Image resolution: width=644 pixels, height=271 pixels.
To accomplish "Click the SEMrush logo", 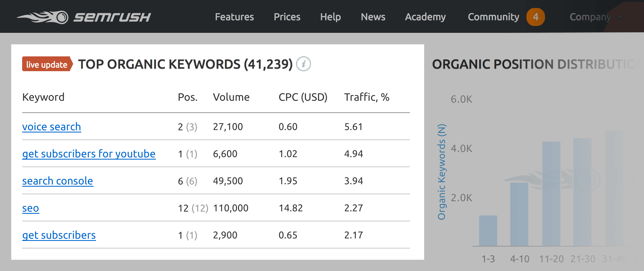I will coord(83,17).
